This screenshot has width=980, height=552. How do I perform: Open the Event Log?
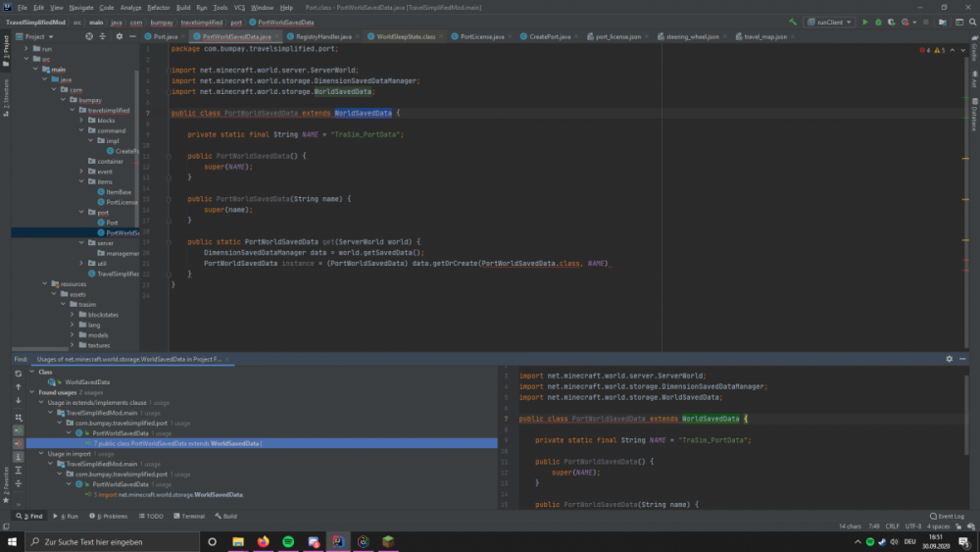948,516
